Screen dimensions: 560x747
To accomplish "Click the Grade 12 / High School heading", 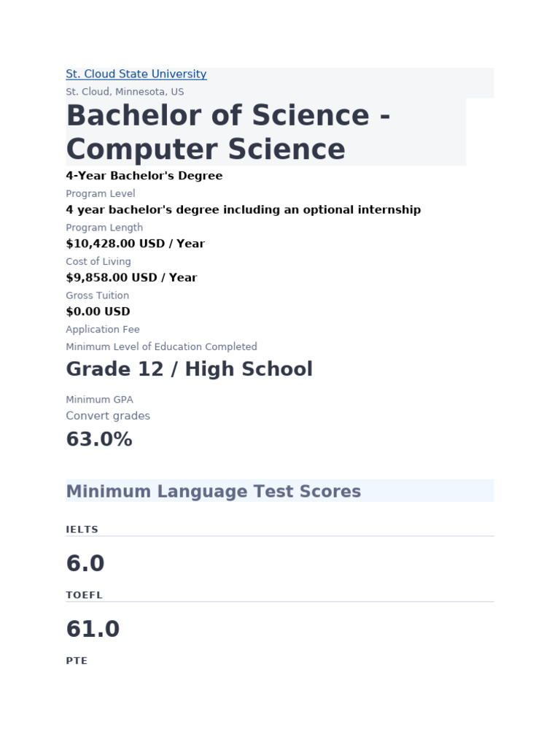I will 189,369.
